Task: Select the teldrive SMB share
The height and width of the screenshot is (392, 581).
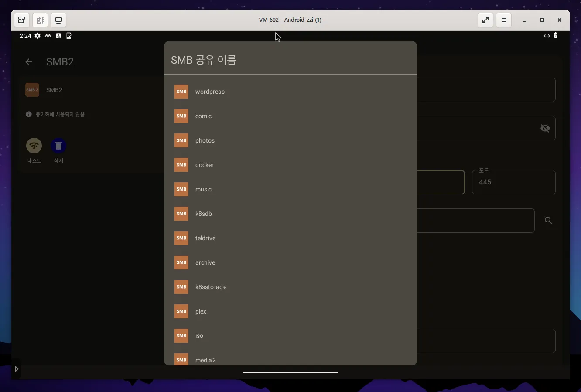Action: click(x=205, y=238)
